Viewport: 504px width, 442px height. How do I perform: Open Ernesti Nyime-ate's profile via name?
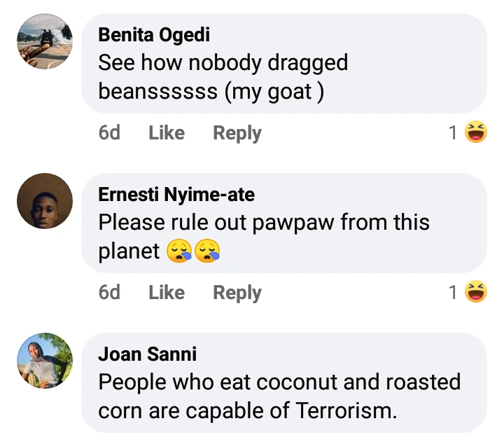pyautogui.click(x=176, y=194)
